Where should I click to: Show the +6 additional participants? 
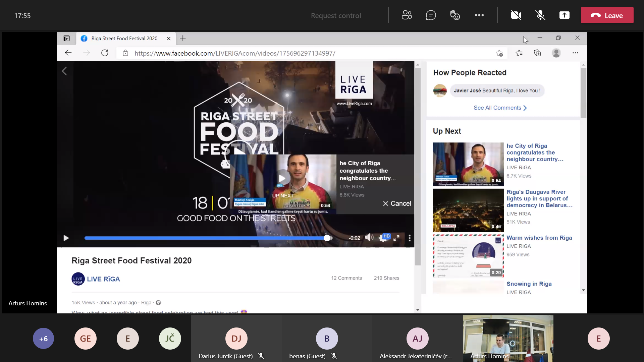coord(43,339)
